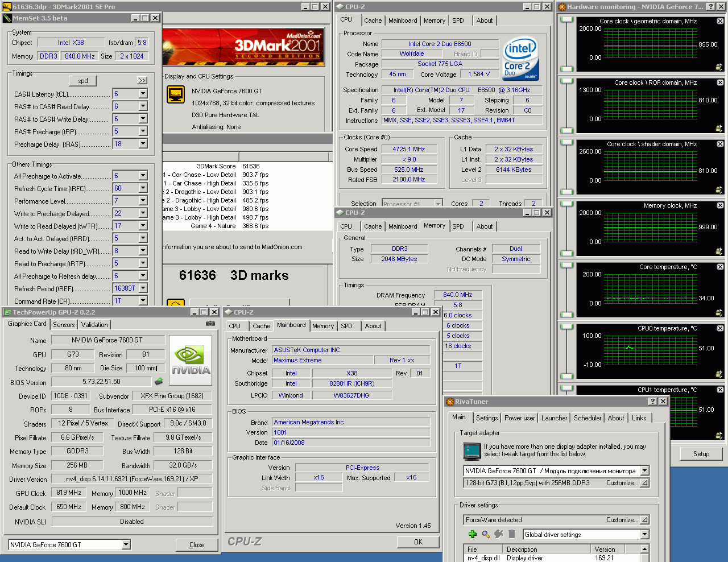Select Cache tab in top CPU-Z window
The image size is (728, 562).
click(x=373, y=20)
